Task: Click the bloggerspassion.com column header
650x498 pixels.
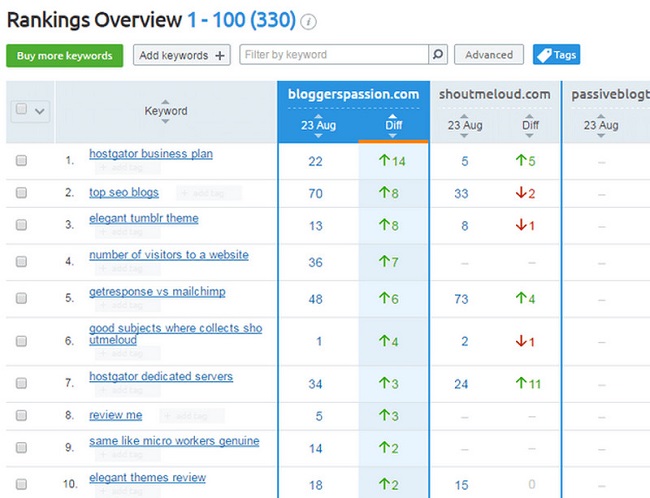Action: coord(353,95)
